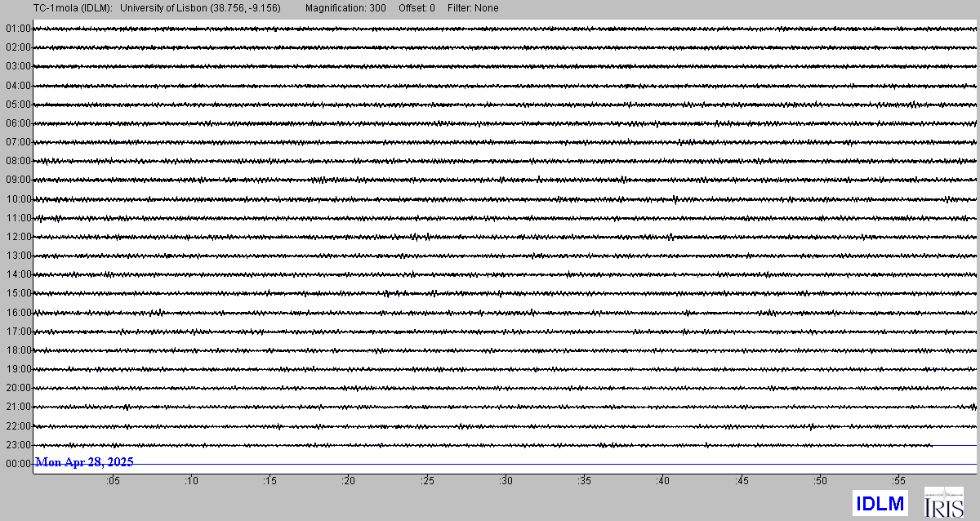This screenshot has height=521, width=980.
Task: Click the Magnification: 300 header text
Action: pyautogui.click(x=345, y=8)
